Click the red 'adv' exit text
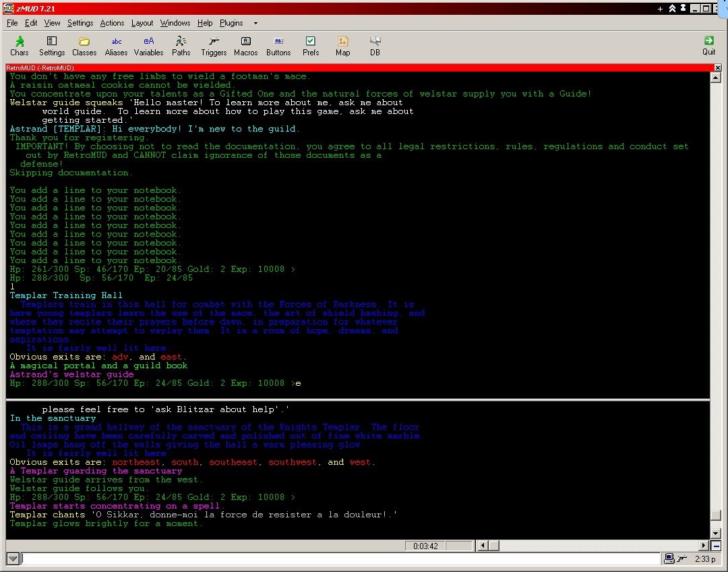Screen dimensions: 728x572 point(120,357)
